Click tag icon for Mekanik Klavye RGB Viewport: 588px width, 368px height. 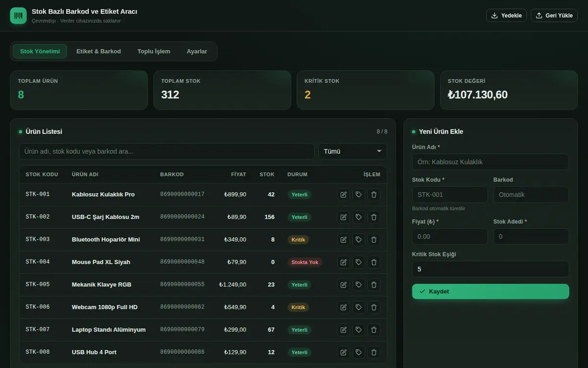tap(359, 285)
